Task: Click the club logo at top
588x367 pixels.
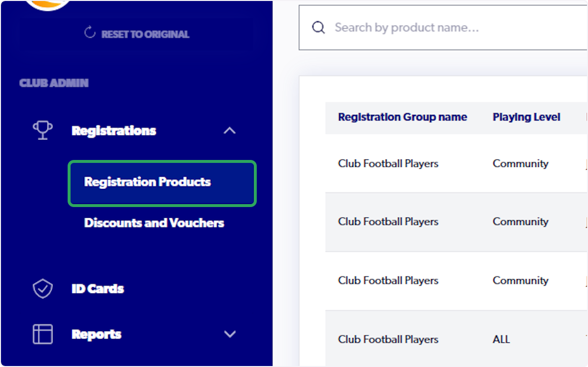Action: [x=48, y=5]
